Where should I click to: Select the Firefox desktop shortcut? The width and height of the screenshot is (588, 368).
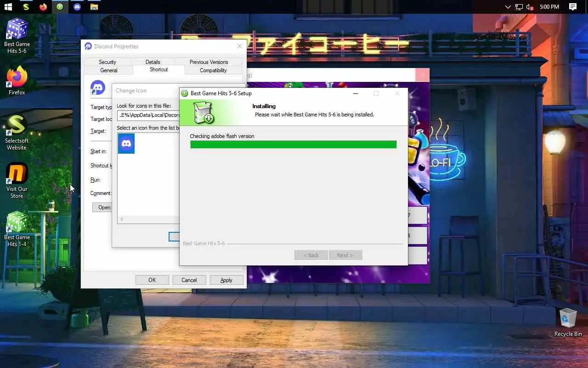coord(17,81)
